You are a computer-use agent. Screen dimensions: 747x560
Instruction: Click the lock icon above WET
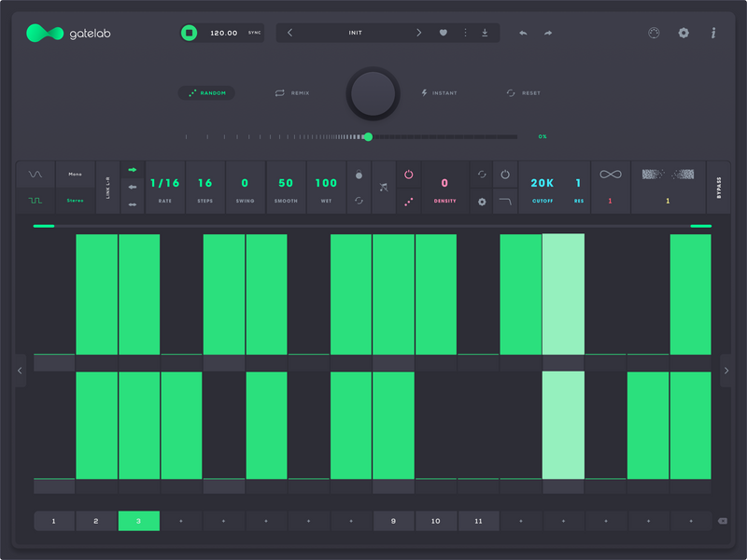[359, 173]
